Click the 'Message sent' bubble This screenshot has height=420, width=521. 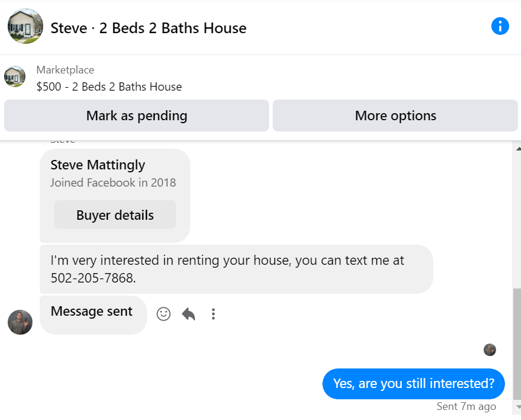click(x=92, y=312)
